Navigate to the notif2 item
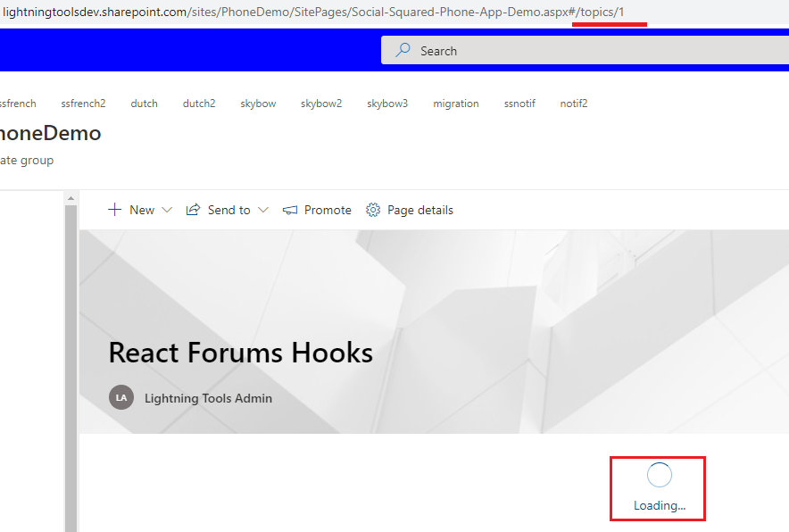The image size is (789, 532). point(574,104)
